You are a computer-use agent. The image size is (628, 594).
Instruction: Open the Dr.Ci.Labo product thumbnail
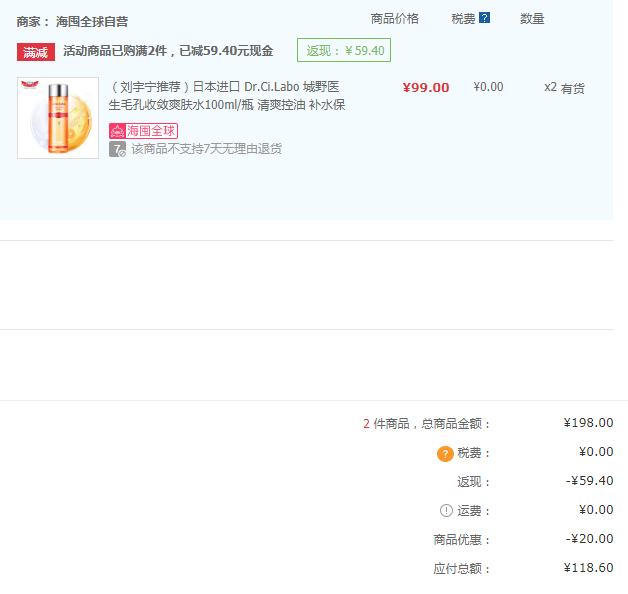[58, 118]
